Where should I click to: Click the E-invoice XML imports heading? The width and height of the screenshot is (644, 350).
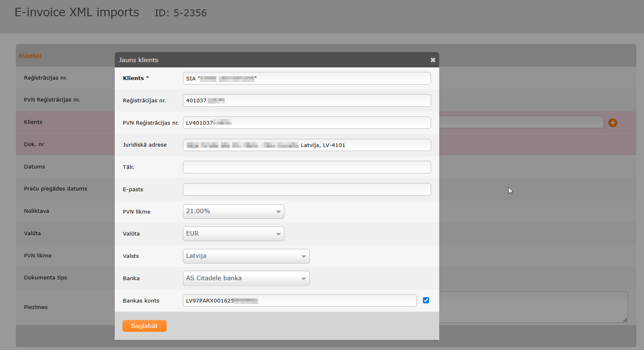coord(77,12)
